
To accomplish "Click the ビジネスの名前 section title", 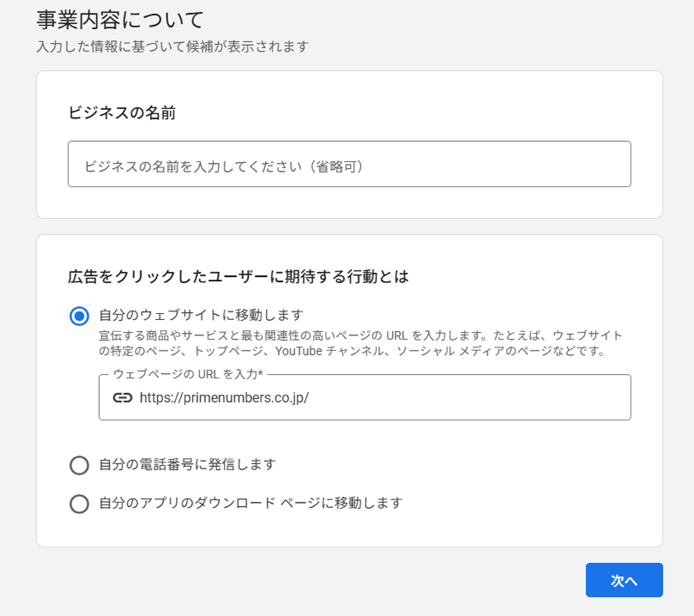I will (x=122, y=114).
